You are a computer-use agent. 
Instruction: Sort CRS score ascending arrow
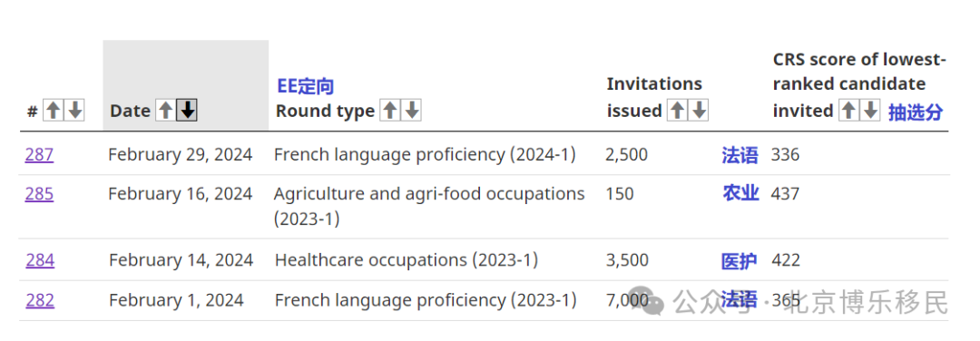tap(848, 111)
